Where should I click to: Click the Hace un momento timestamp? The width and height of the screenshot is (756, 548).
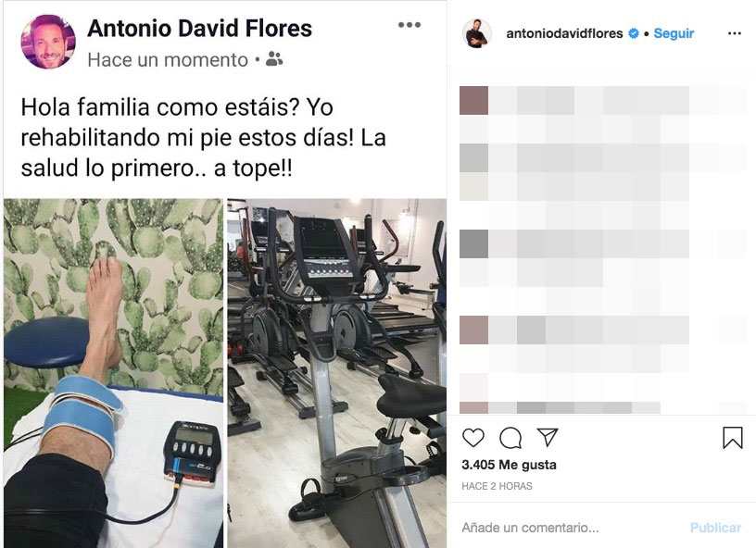click(x=168, y=60)
